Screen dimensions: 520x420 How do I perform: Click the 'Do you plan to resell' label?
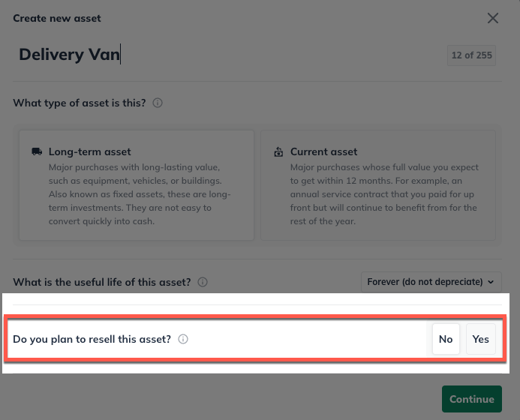92,339
